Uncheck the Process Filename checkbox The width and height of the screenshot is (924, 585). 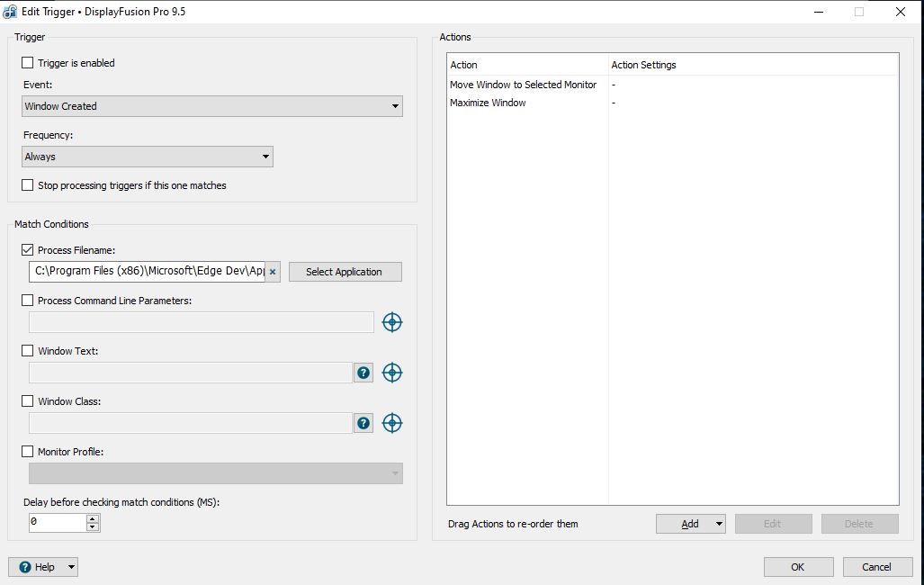(28, 250)
